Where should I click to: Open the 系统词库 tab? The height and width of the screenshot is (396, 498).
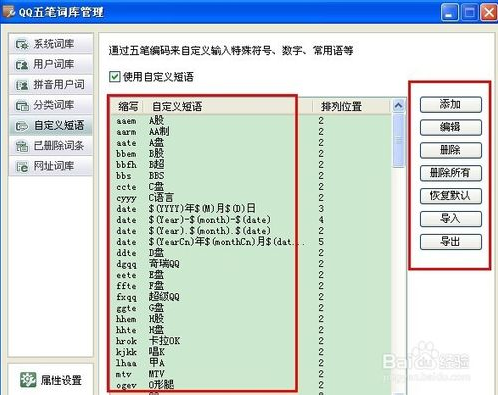tap(51, 44)
